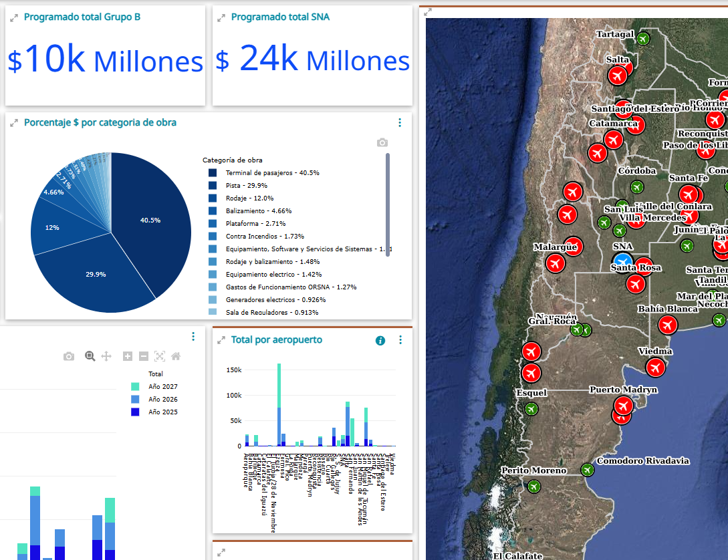Expand the Programado total Grupo B panel
728x560 pixels.
(x=13, y=18)
